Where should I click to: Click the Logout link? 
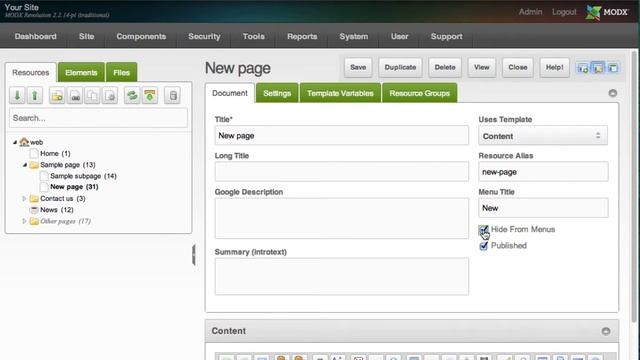(564, 12)
